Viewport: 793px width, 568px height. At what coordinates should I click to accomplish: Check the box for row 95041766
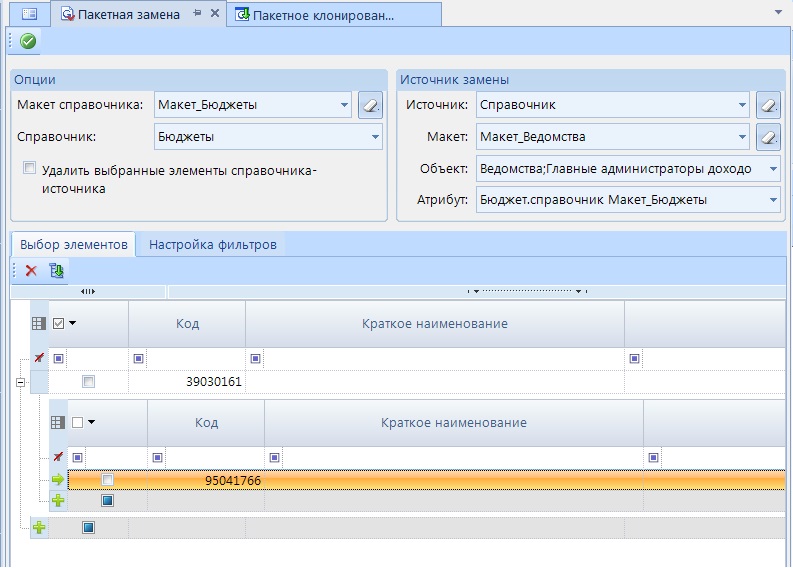[108, 480]
